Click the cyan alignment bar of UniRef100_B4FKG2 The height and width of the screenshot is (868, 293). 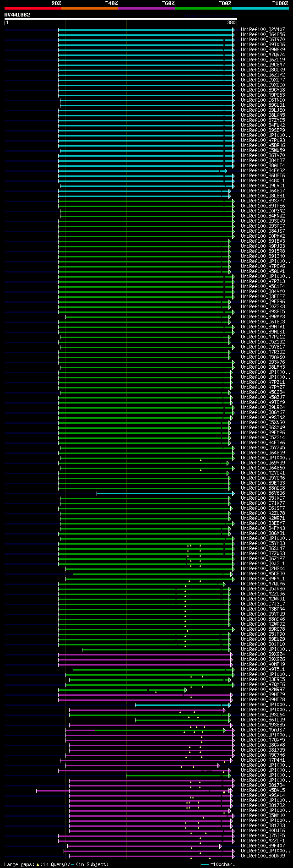pos(142,171)
